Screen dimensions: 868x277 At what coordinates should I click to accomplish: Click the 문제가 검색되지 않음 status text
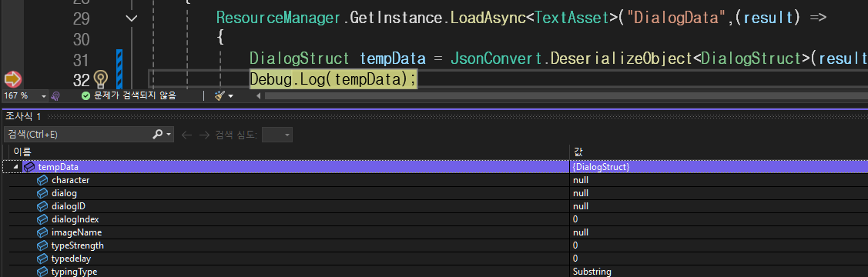(135, 95)
